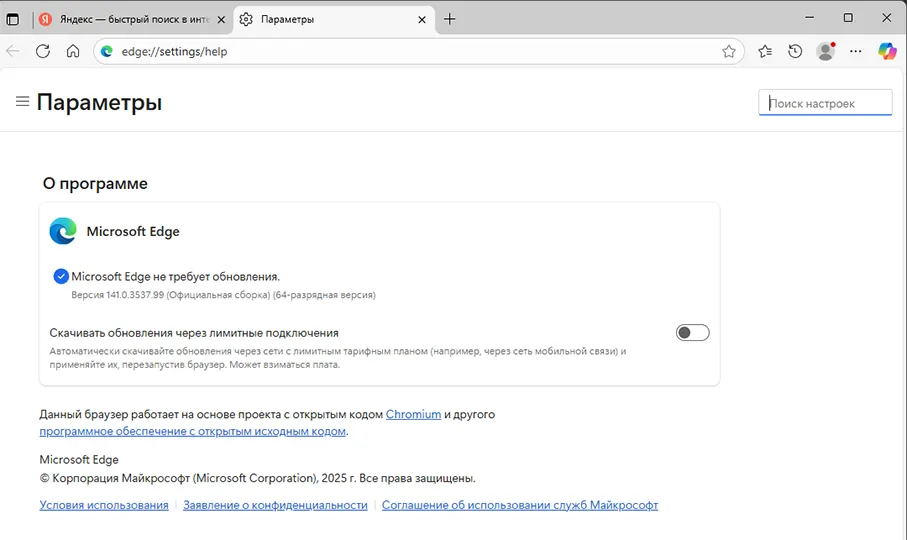Image resolution: width=907 pixels, height=540 pixels.
Task: Open Settings and more ellipsis menu
Action: click(856, 51)
